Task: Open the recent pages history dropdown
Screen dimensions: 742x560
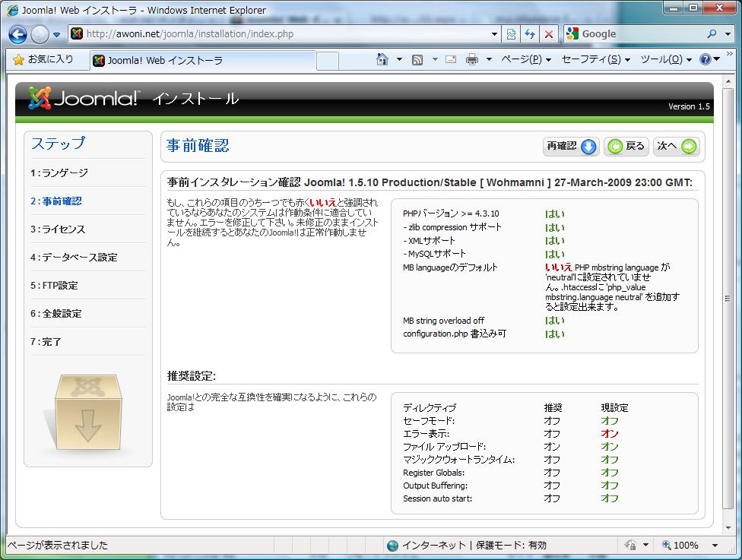Action: [57, 34]
